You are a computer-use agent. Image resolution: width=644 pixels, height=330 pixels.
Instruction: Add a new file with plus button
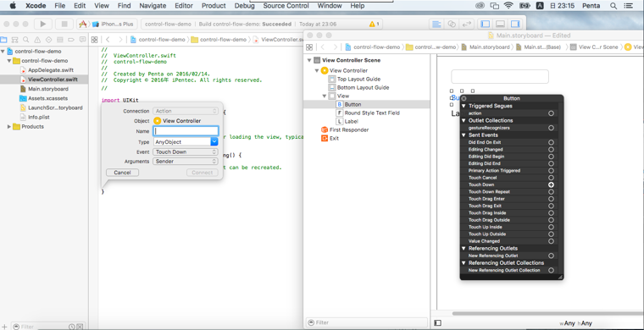4,327
